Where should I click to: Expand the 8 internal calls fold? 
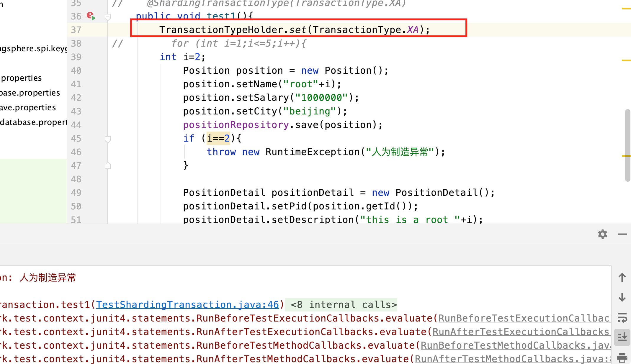point(344,305)
